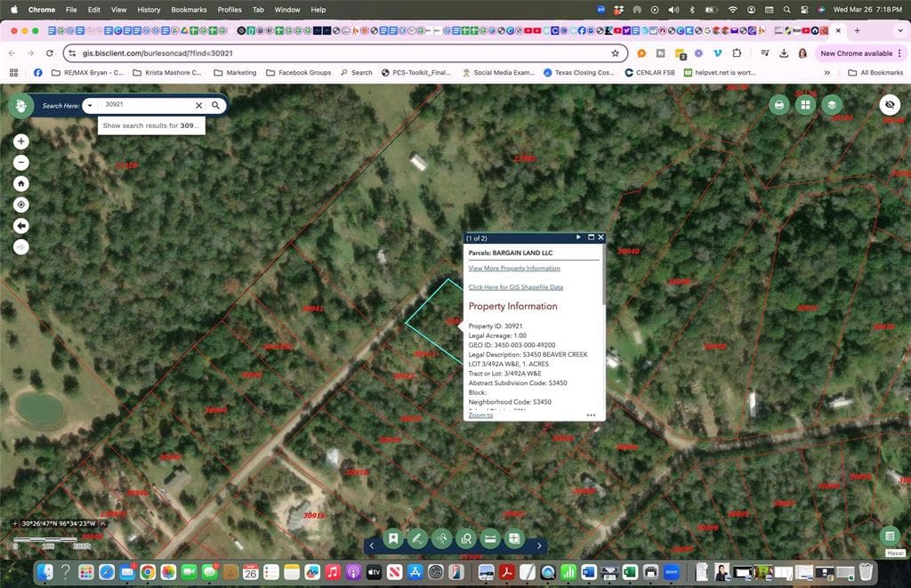Go to next map extent
911x588 pixels.
click(21, 247)
